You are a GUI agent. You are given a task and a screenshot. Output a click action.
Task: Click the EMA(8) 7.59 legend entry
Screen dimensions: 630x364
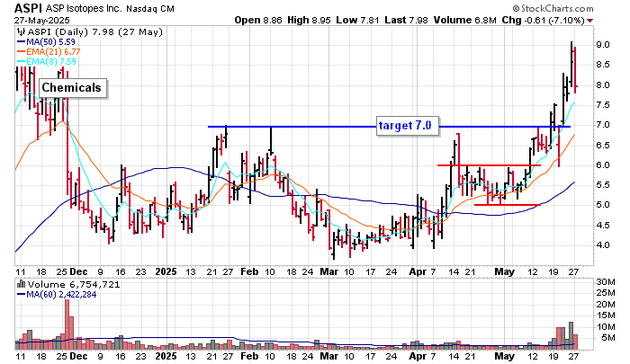(47, 62)
